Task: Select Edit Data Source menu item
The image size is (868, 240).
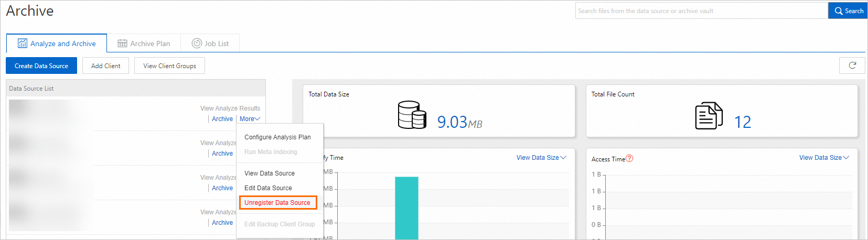Action: point(268,188)
